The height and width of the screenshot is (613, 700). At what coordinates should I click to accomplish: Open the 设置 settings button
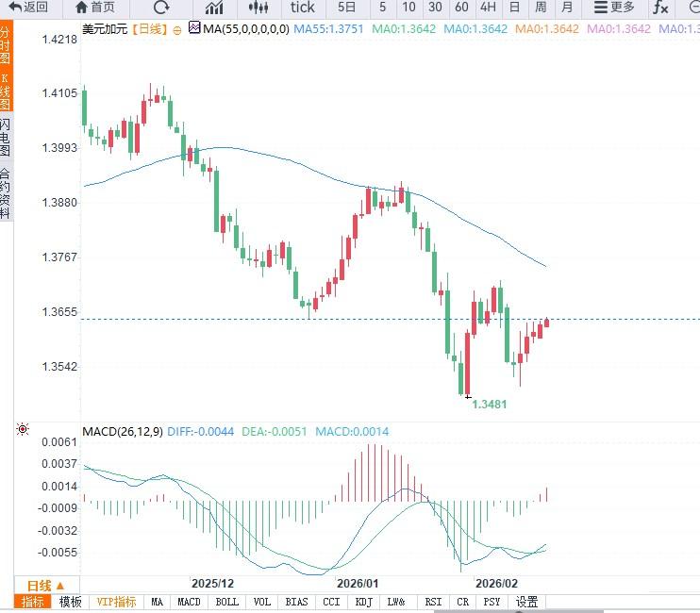[526, 602]
